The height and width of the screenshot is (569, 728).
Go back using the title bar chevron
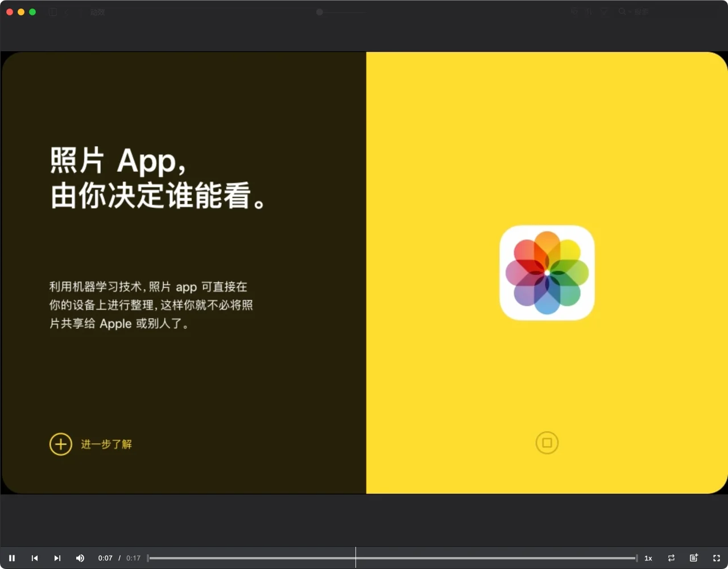[67, 12]
